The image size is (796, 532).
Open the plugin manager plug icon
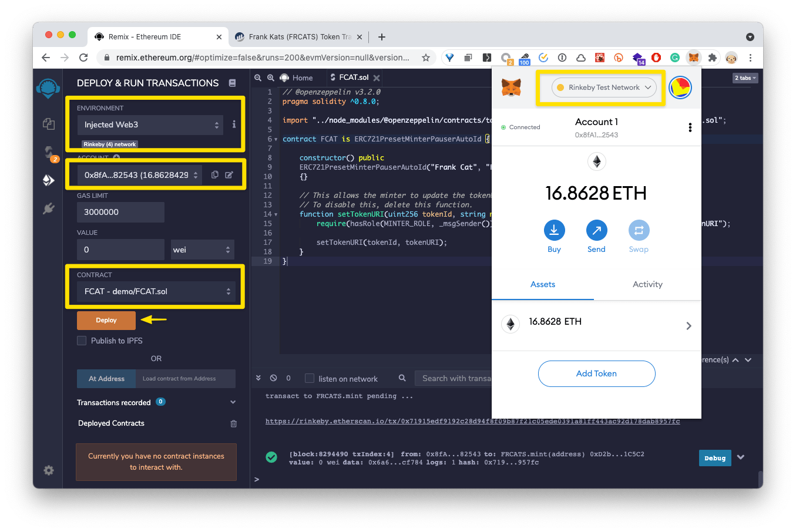[49, 208]
